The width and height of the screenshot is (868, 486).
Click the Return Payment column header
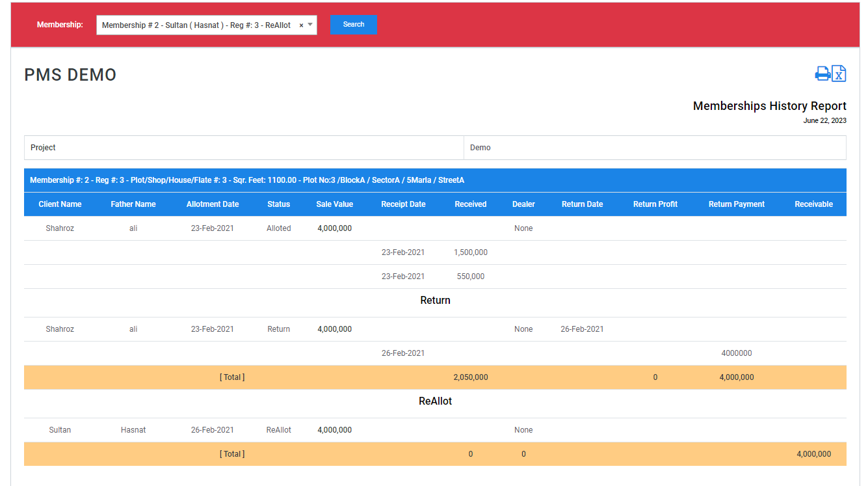(737, 204)
